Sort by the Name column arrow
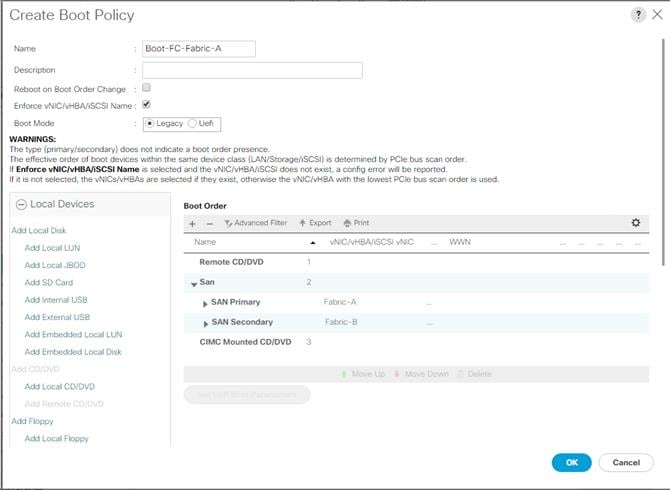670x490 pixels. coord(313,243)
